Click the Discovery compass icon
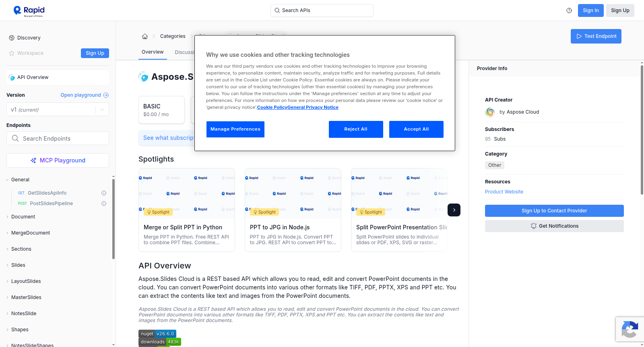The image size is (644, 347). pyautogui.click(x=12, y=38)
